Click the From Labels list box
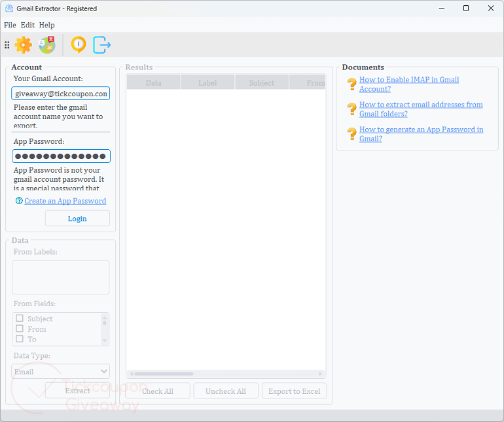The image size is (504, 422). pos(61,277)
